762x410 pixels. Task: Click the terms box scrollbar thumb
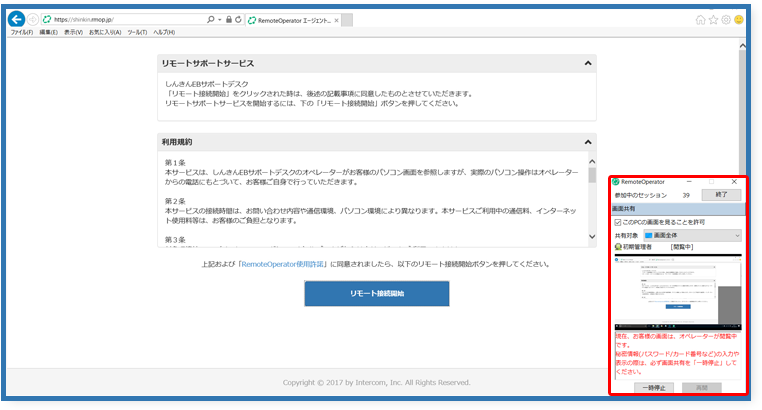[x=592, y=175]
